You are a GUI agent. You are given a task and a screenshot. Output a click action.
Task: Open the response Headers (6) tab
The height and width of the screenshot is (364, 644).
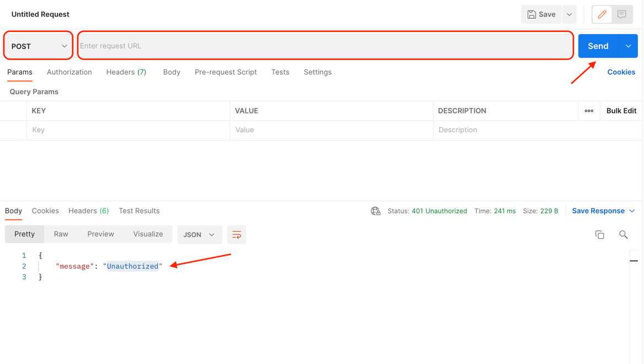(x=89, y=211)
